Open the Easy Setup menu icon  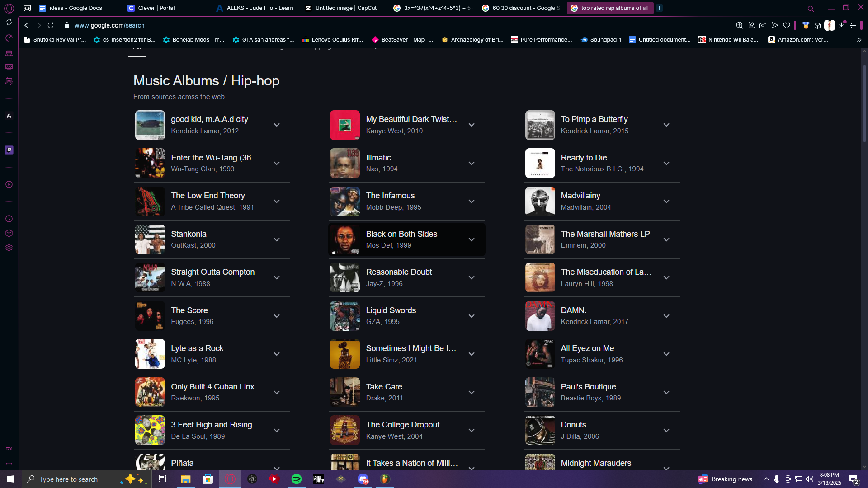[x=853, y=25]
